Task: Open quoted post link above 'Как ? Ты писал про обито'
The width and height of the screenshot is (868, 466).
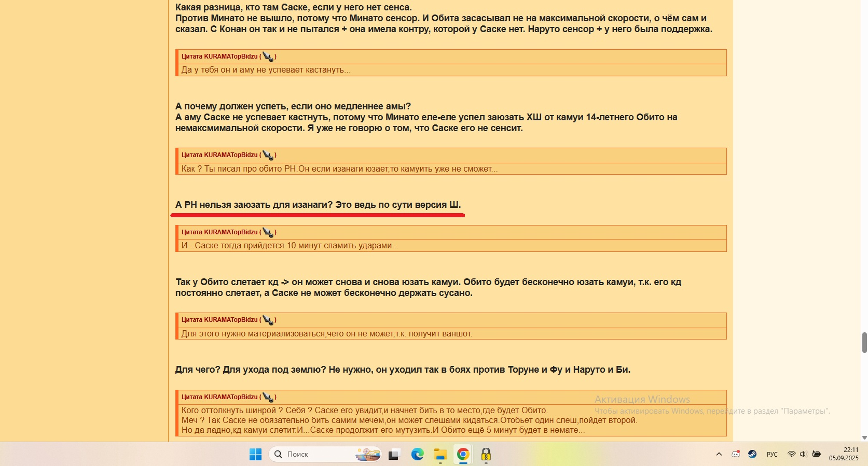Action: [268, 155]
